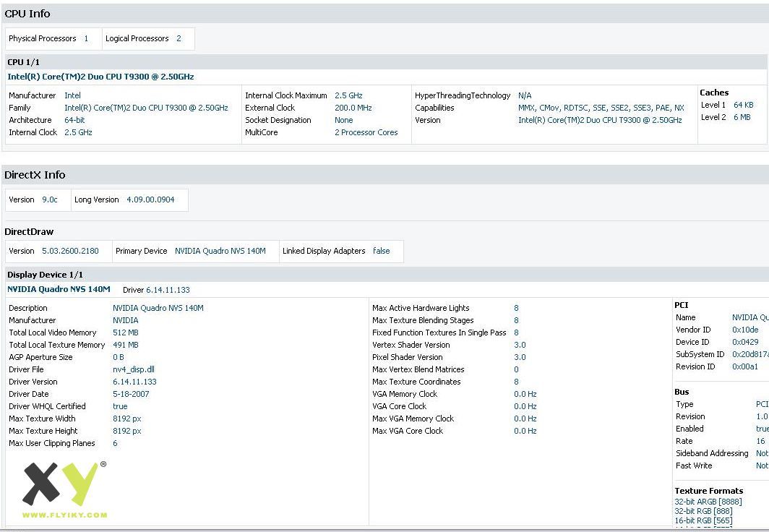Click the "PCI" heading
Screen dimensions: 769x532
(x=682, y=305)
